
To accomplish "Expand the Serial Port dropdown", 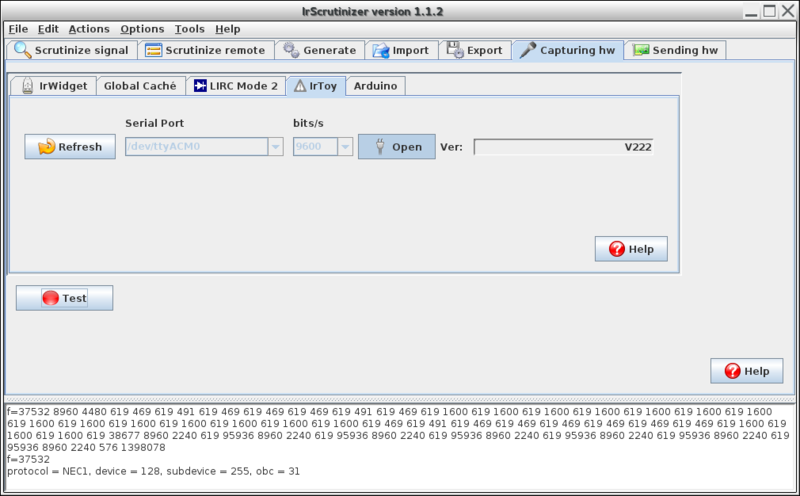I will 275,147.
